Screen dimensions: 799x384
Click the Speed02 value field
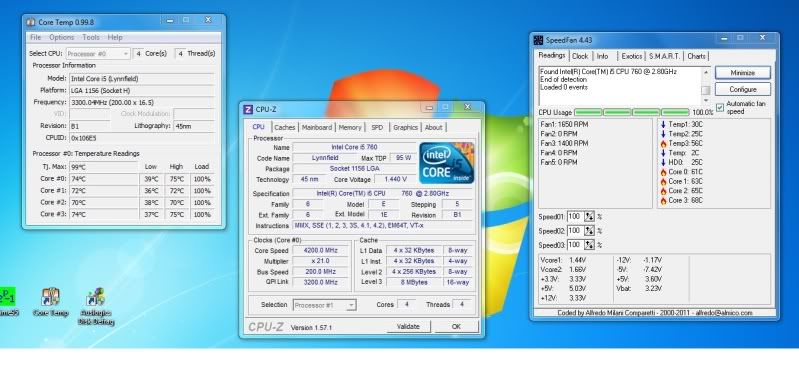pos(575,231)
